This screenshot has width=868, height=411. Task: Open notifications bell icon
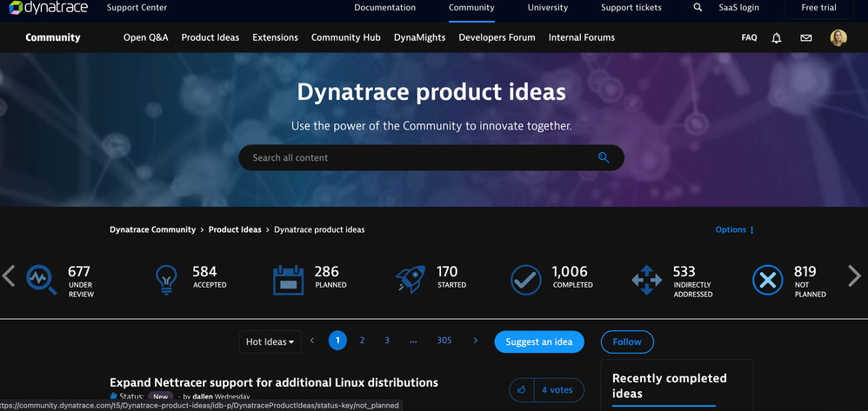tap(776, 38)
